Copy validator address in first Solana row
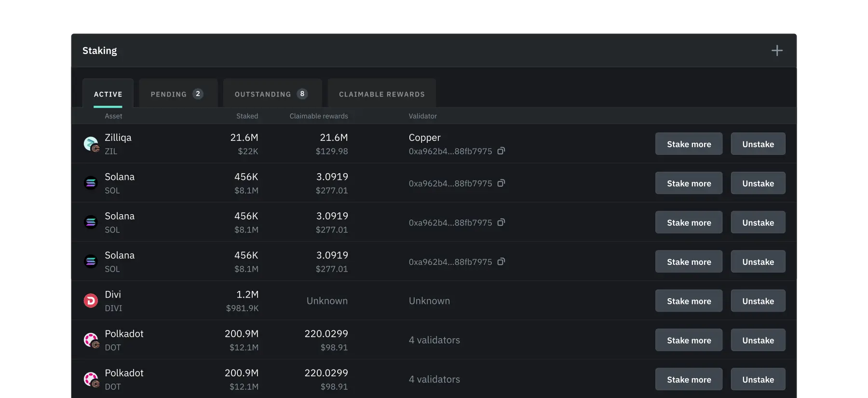This screenshot has width=868, height=398. pos(501,183)
